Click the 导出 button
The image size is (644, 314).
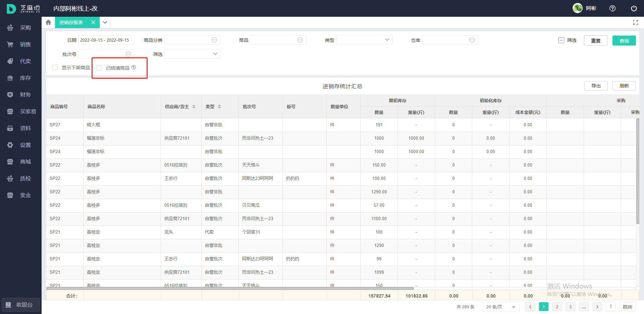click(596, 86)
